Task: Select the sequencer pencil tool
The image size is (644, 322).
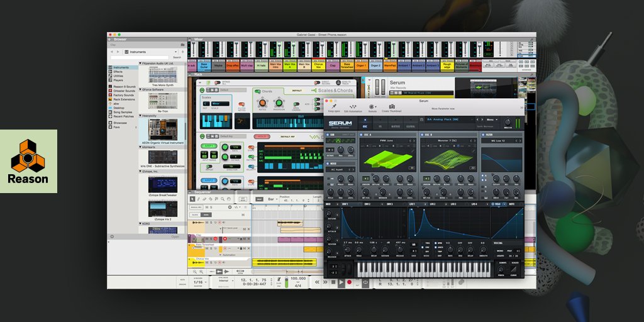Action: [198, 199]
